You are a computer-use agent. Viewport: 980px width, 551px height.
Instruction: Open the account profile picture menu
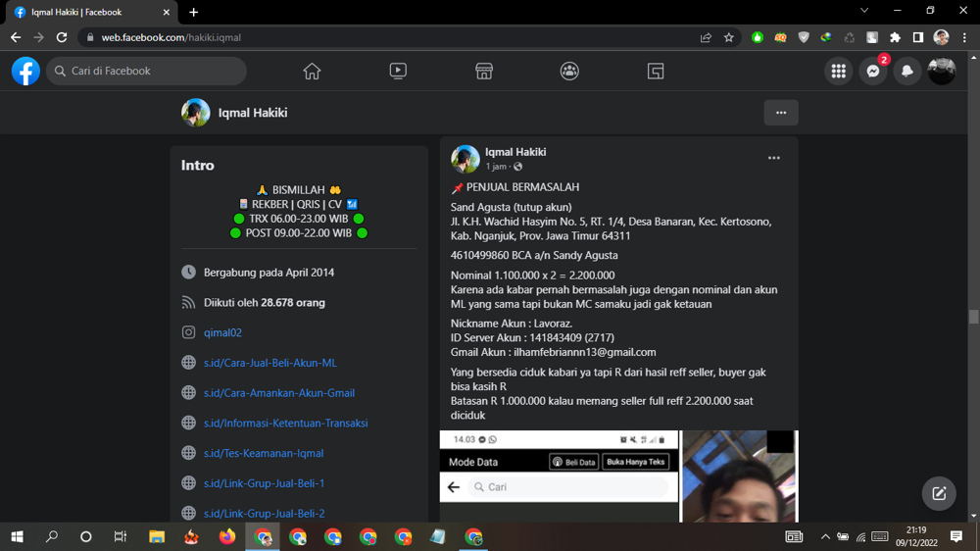942,72
